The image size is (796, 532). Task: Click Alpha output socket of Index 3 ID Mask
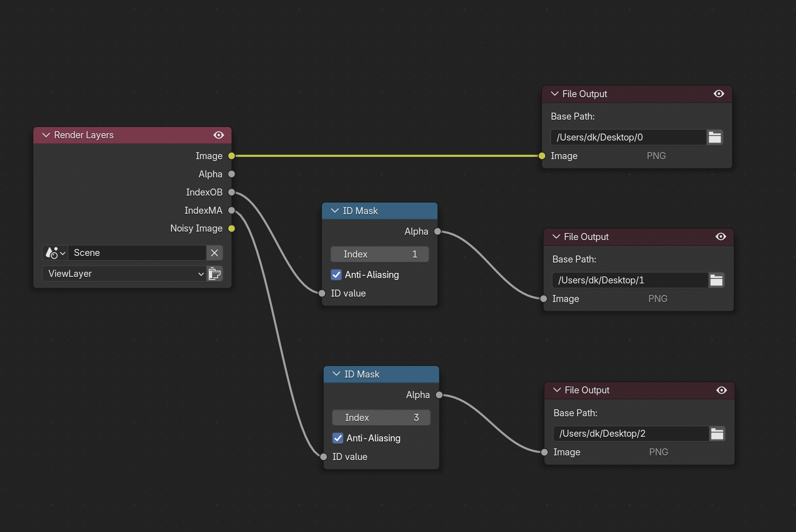[439, 395]
